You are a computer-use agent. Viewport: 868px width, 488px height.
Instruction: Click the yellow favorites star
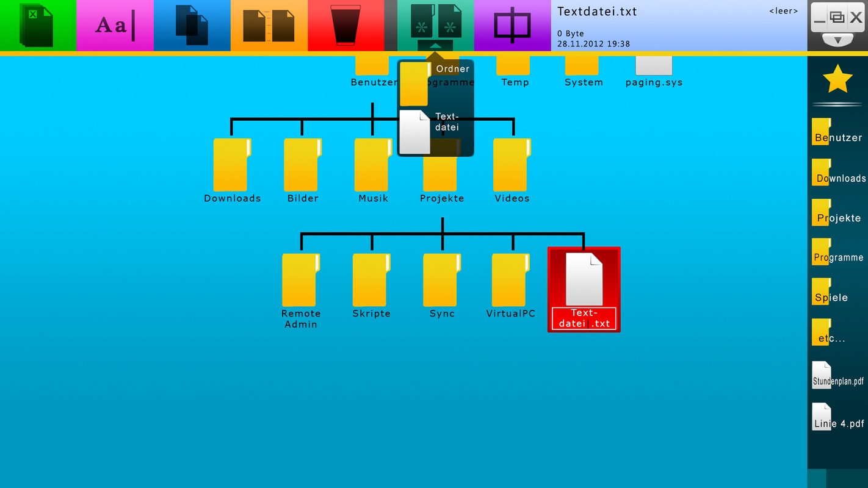pos(837,79)
